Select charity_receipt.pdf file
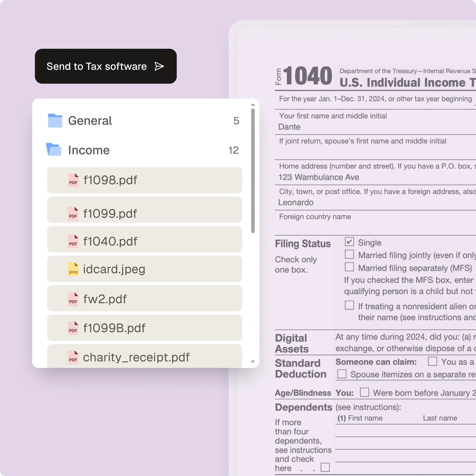The image size is (476, 476). tap(145, 357)
